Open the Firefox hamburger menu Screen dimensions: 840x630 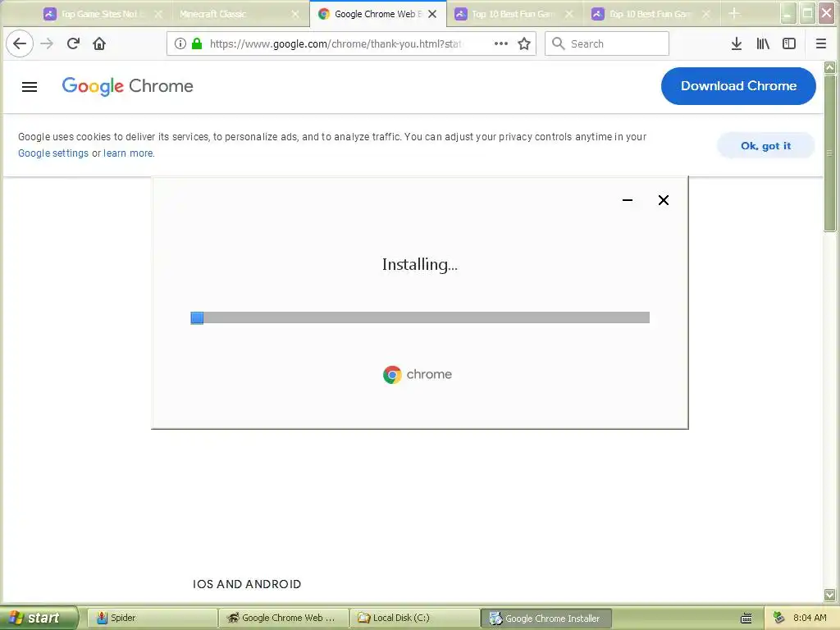click(820, 43)
